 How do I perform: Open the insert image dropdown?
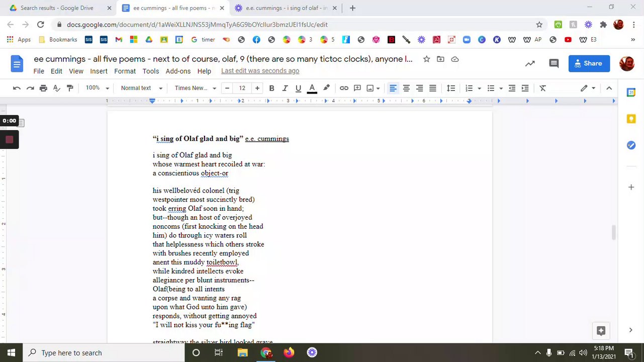pyautogui.click(x=373, y=88)
